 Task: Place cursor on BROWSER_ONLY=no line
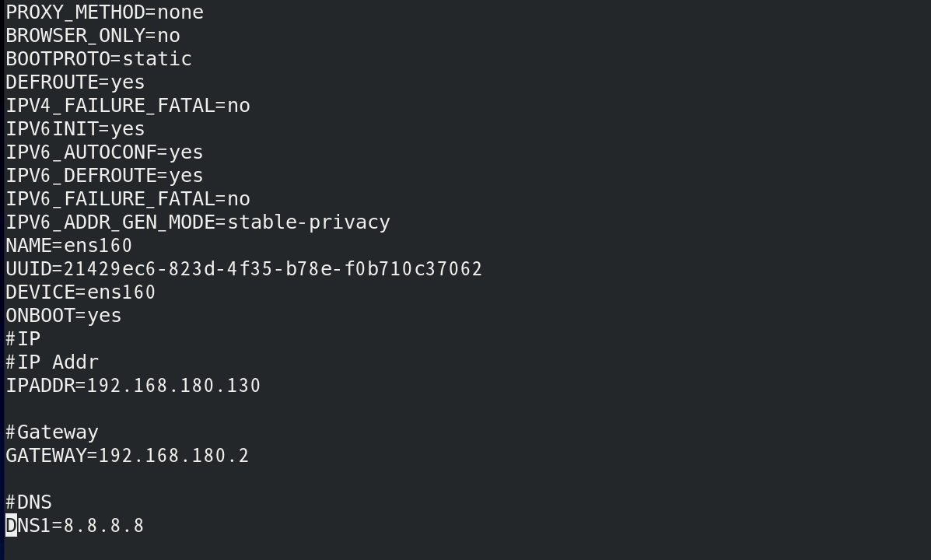tap(93, 36)
